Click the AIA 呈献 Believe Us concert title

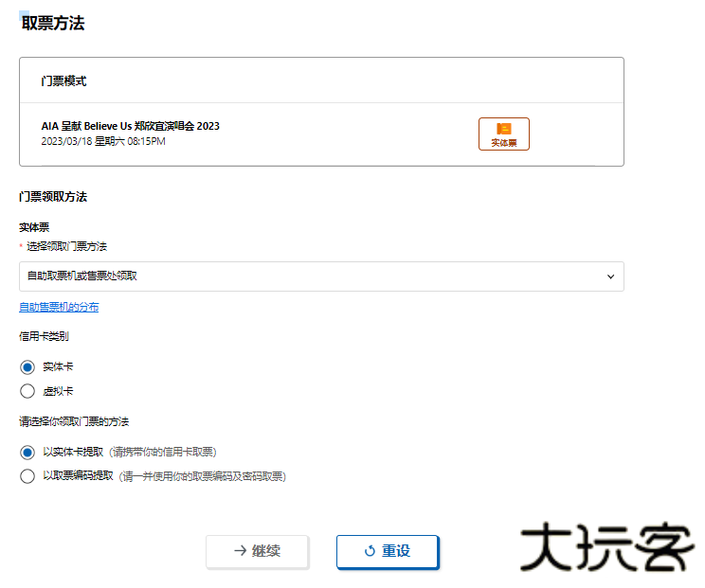[x=131, y=126]
